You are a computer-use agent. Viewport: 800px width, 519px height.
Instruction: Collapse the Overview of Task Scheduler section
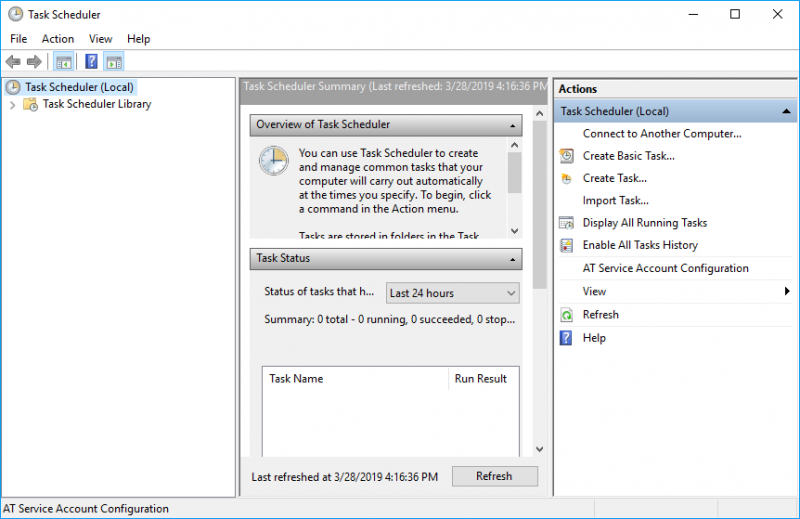pos(513,126)
